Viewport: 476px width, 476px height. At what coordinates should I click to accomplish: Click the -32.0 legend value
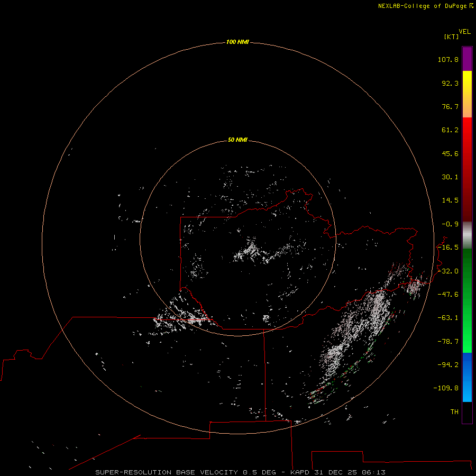click(x=448, y=271)
